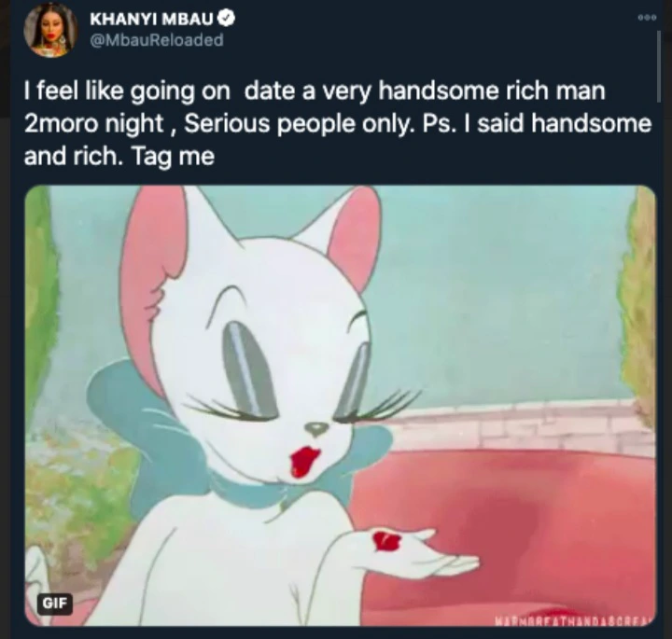
Task: Play the cartoon cat GIF
Action: click(x=340, y=406)
